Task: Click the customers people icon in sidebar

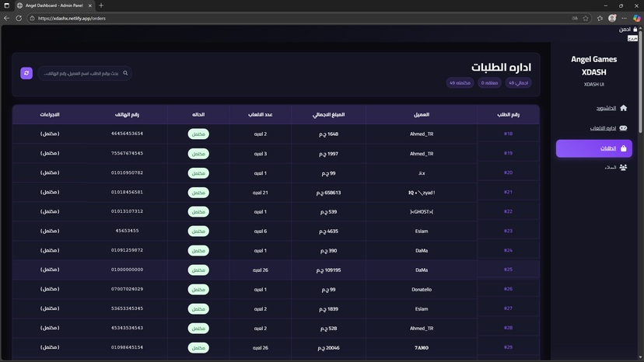Action: tap(623, 168)
